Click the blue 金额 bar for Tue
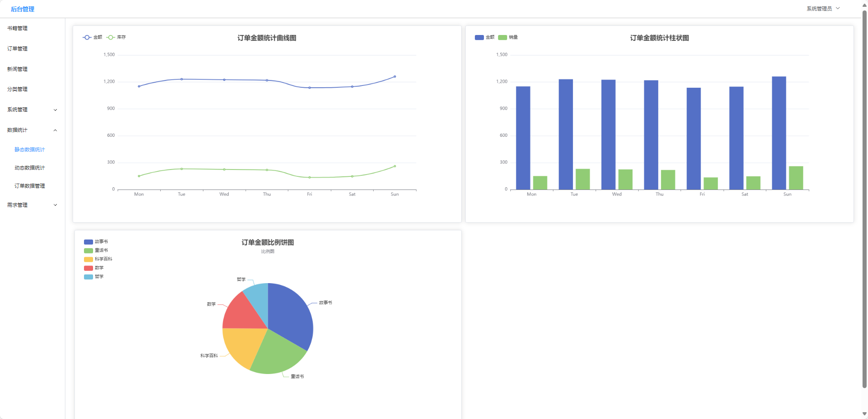The width and height of the screenshot is (868, 419). (566, 135)
